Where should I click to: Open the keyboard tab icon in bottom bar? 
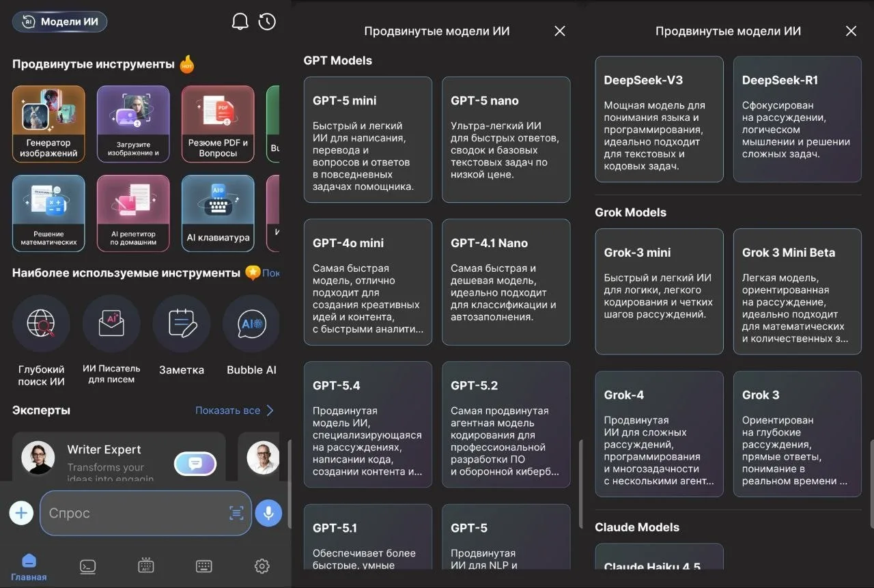click(x=203, y=566)
